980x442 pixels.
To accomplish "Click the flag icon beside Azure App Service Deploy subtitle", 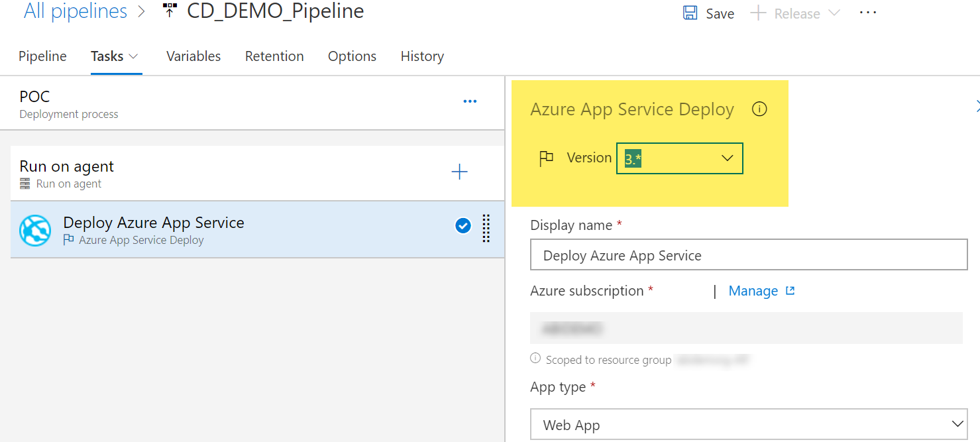I will tap(68, 240).
